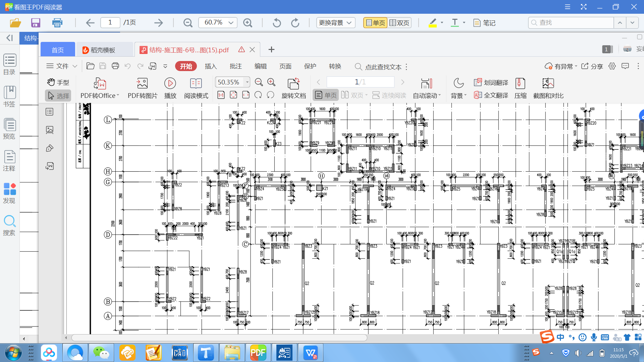The height and width of the screenshot is (362, 644).
Task: Click the 旋转文档 rotate document icon
Action: [293, 83]
